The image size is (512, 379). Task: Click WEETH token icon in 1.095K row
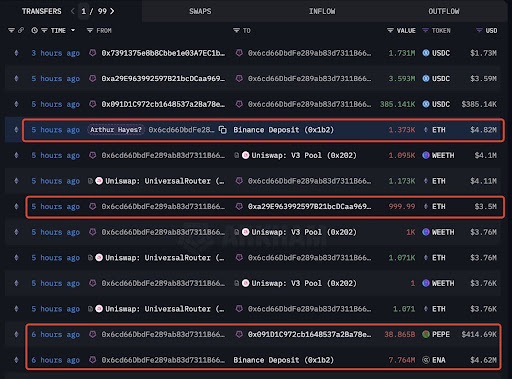[x=426, y=156]
